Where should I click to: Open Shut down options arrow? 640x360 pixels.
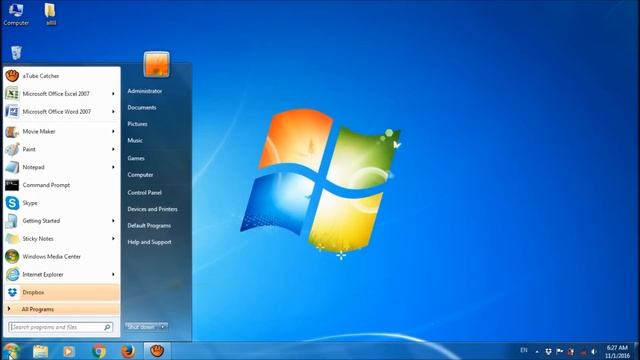tap(163, 327)
